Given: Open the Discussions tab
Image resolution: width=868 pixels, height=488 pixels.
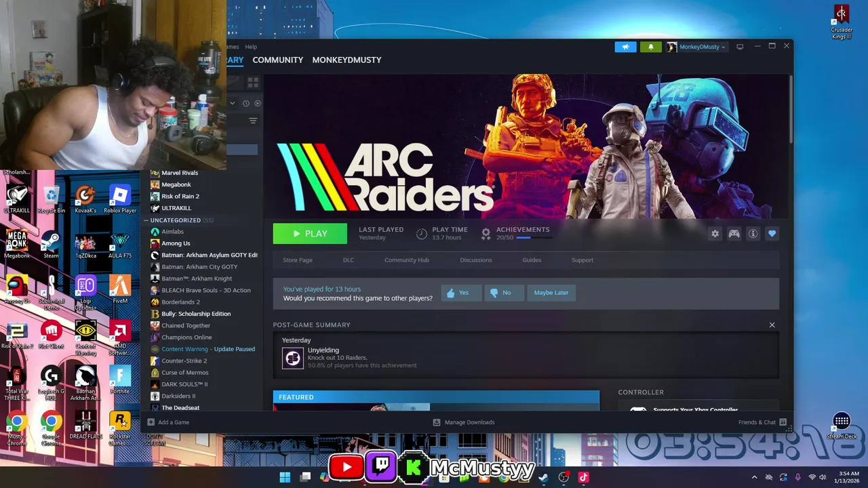Looking at the screenshot, I should pos(476,260).
